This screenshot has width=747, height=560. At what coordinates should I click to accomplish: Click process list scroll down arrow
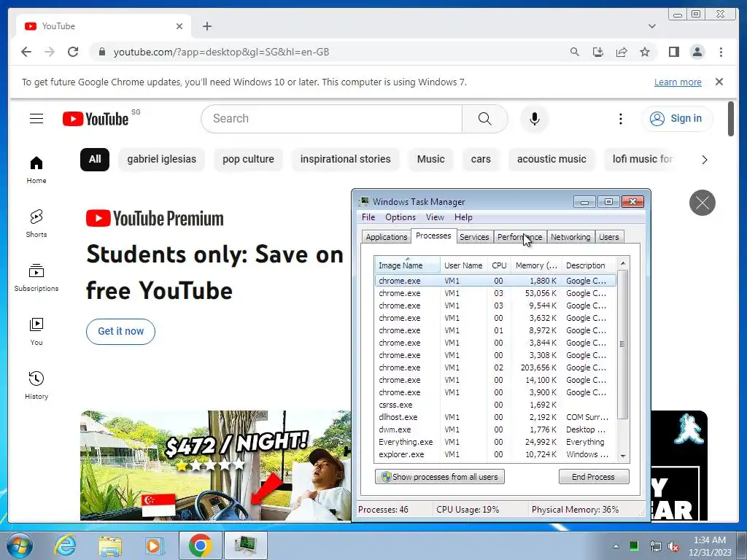pos(623,456)
